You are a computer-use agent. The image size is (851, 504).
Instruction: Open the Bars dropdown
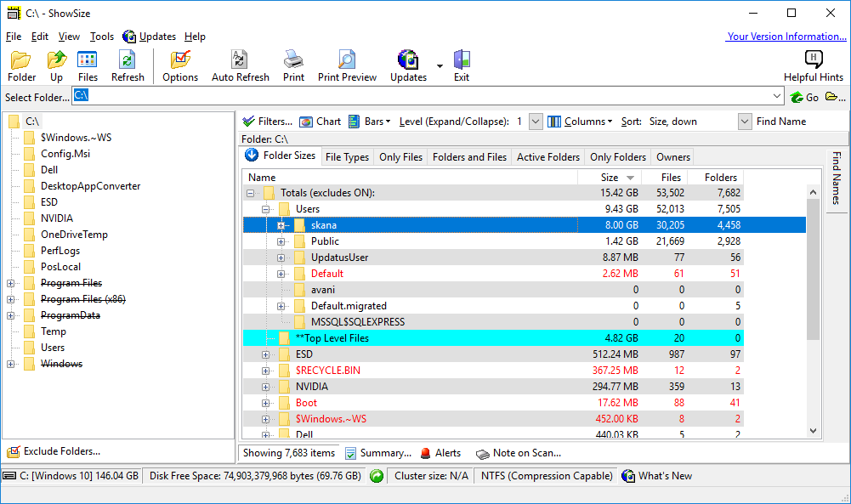click(370, 122)
